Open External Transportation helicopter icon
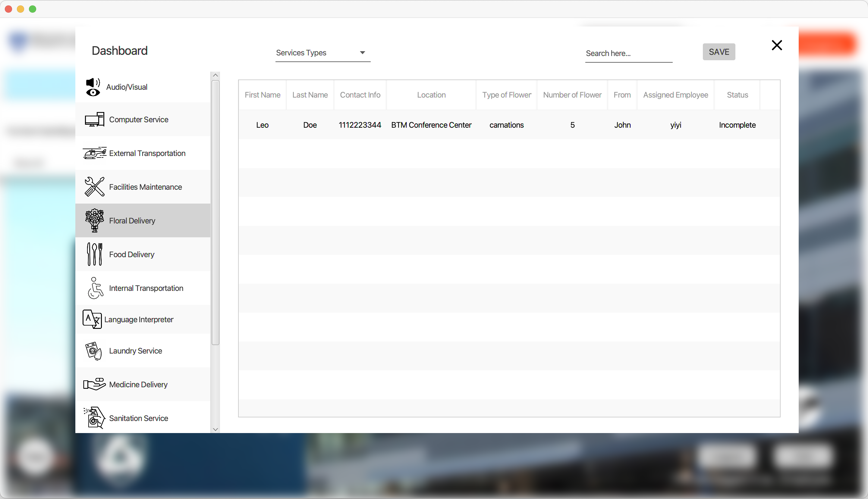868x499 pixels. pos(94,153)
